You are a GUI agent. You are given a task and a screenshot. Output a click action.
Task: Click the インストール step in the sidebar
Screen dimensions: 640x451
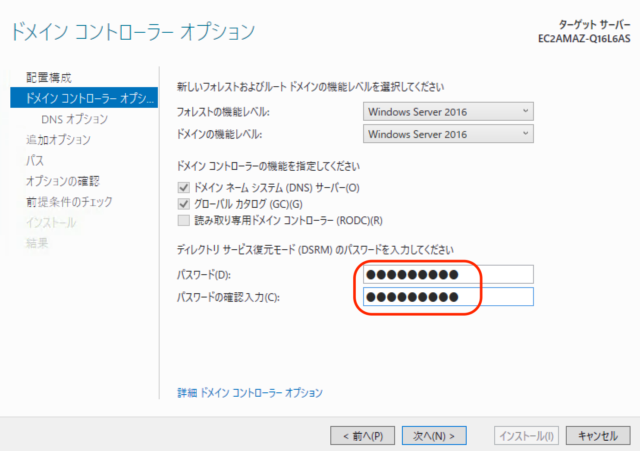(x=49, y=223)
